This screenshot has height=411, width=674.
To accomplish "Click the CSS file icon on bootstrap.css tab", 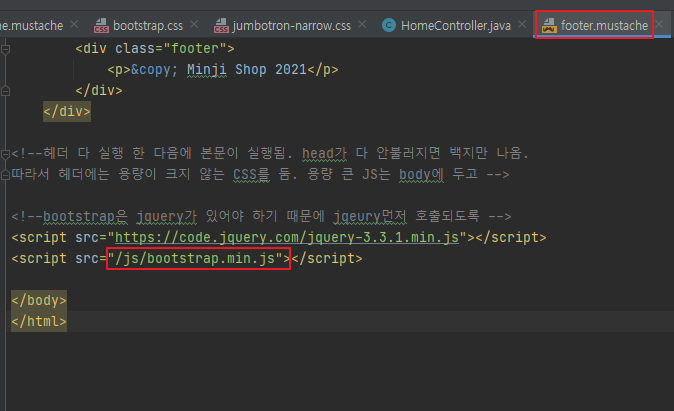I will point(101,26).
